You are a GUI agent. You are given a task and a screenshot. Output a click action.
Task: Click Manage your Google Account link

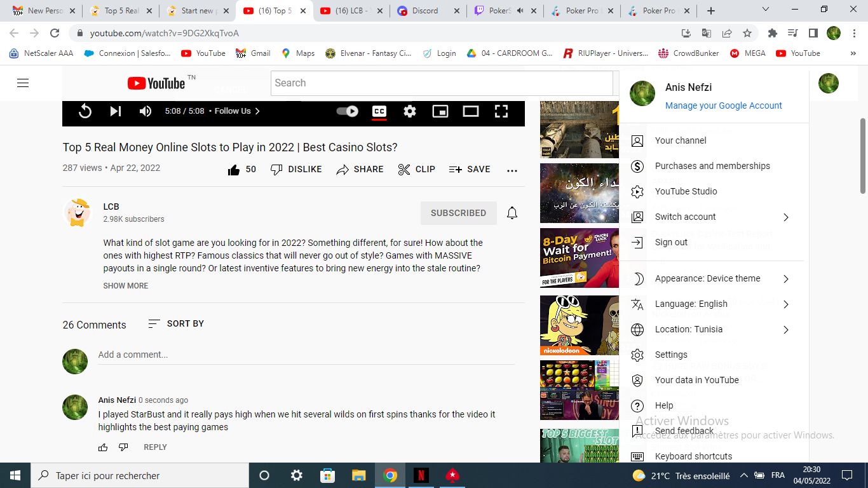(x=723, y=105)
